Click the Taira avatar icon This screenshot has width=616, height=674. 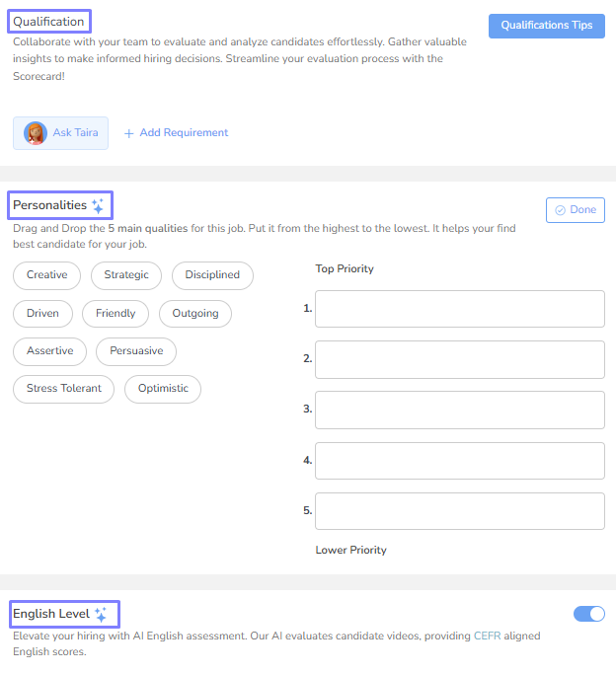point(36,133)
